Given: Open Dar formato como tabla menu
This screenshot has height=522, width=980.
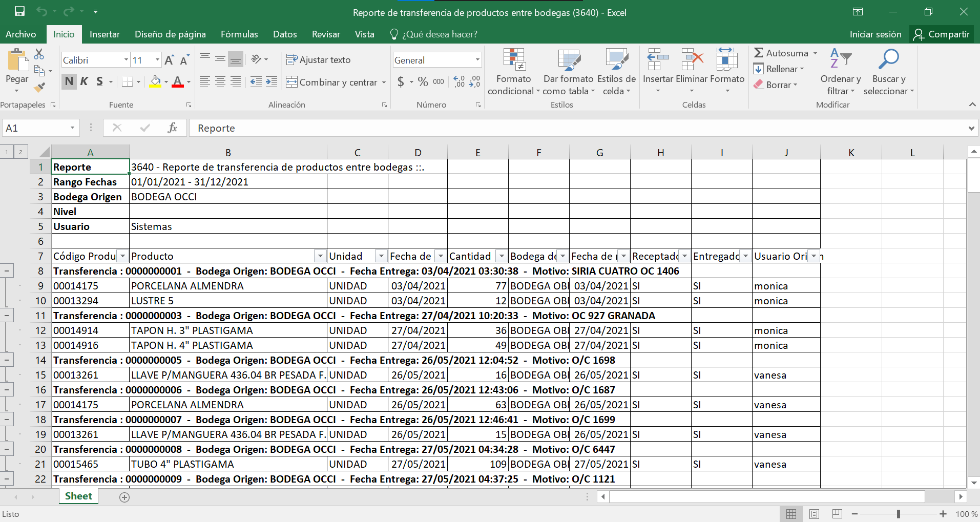Looking at the screenshot, I should point(569,72).
